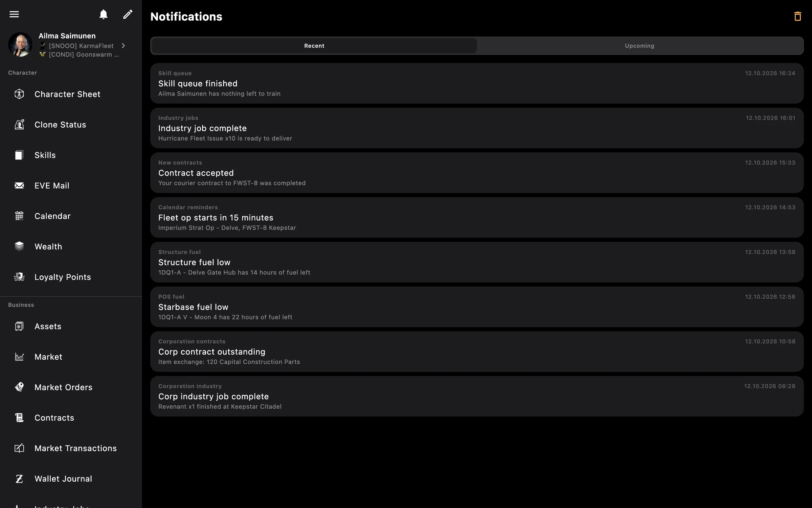Open the Fleet op starts notification

point(477,217)
